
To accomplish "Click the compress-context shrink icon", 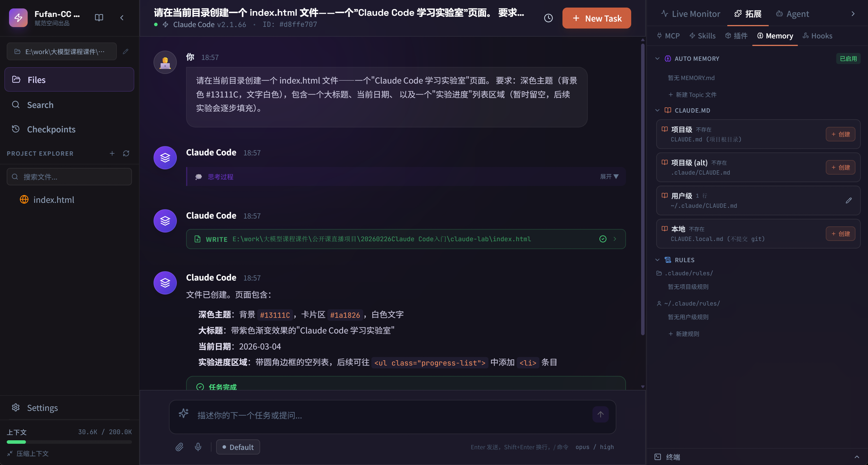I will click(x=10, y=453).
